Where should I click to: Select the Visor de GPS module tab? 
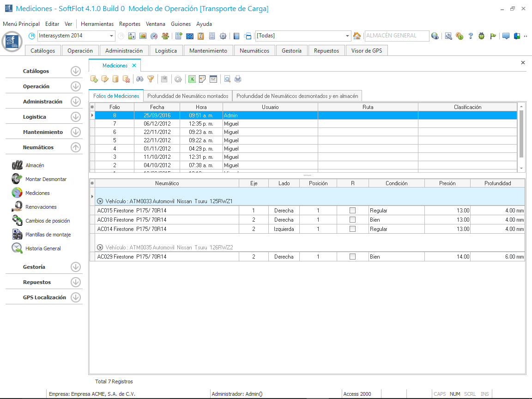click(366, 51)
